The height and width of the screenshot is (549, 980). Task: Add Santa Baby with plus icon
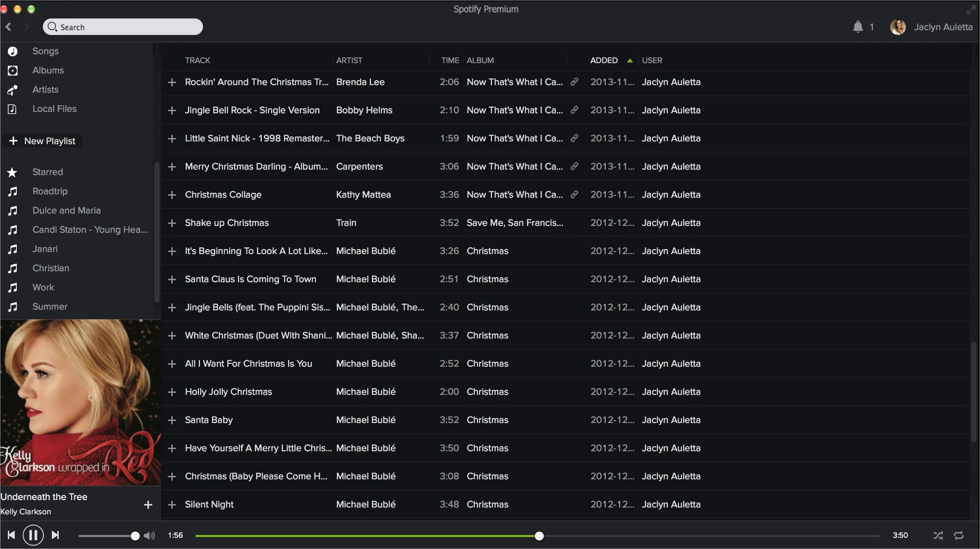pos(172,420)
